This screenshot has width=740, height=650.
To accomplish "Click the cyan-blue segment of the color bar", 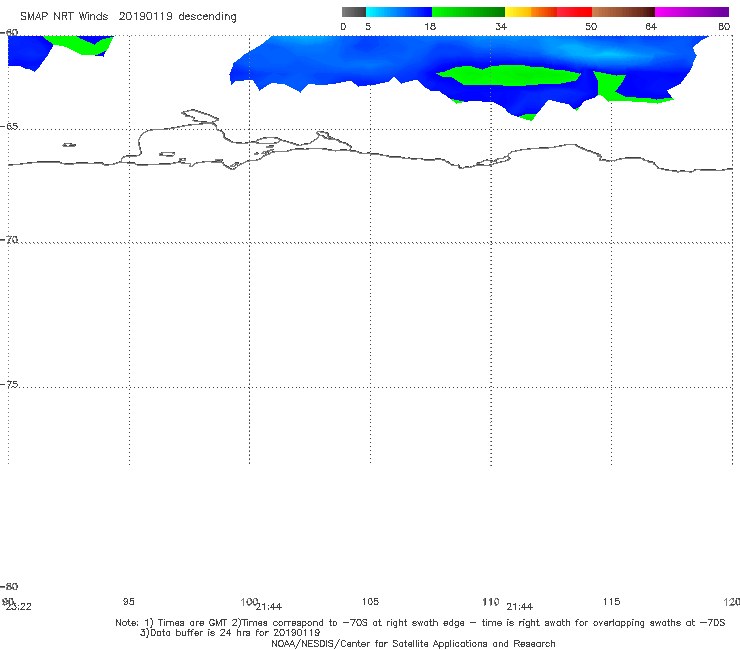I will click(399, 12).
